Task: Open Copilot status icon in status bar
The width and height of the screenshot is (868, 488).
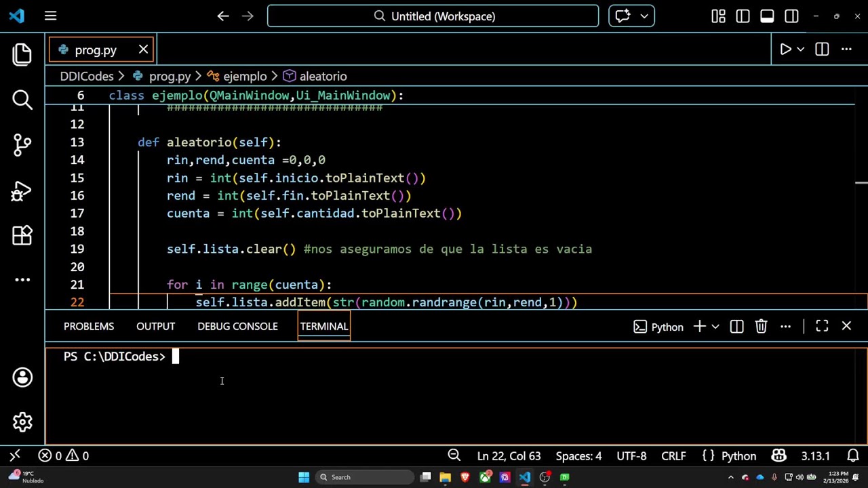Action: click(x=778, y=456)
